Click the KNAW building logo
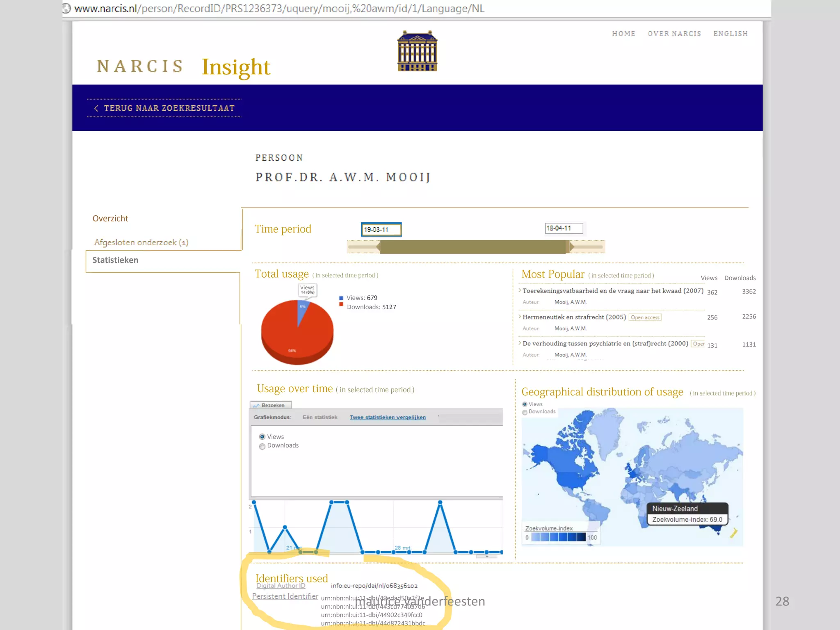 coord(417,51)
